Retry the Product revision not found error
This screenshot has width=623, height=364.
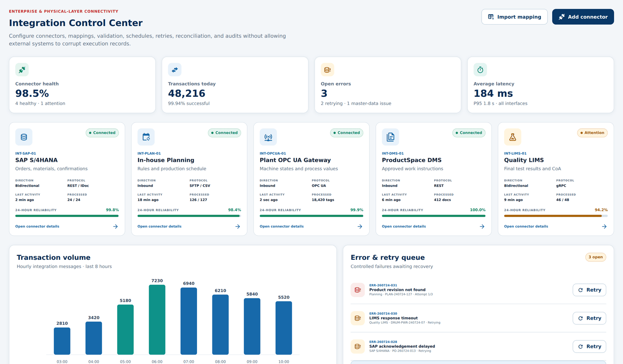click(x=590, y=290)
